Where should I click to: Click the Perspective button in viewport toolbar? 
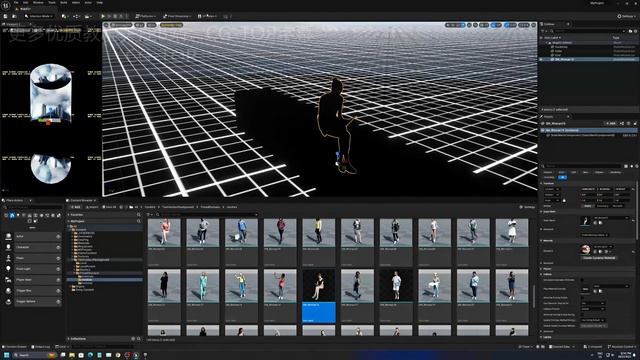coord(121,25)
